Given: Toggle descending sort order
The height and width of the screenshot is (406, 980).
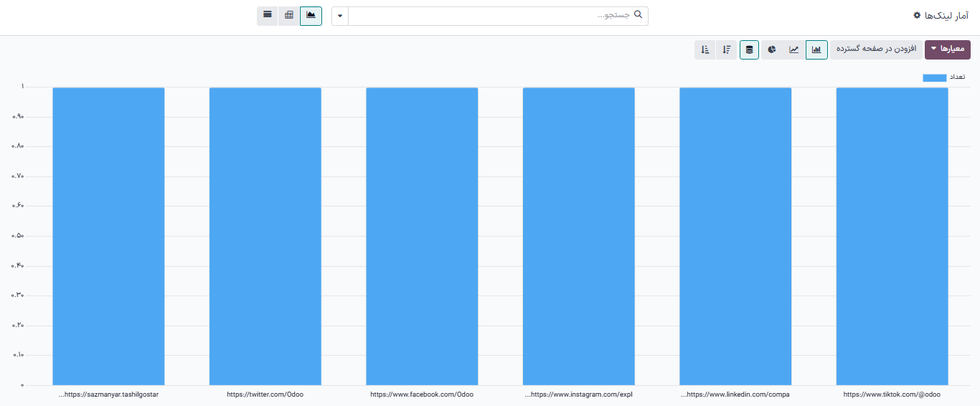Looking at the screenshot, I should point(727,49).
